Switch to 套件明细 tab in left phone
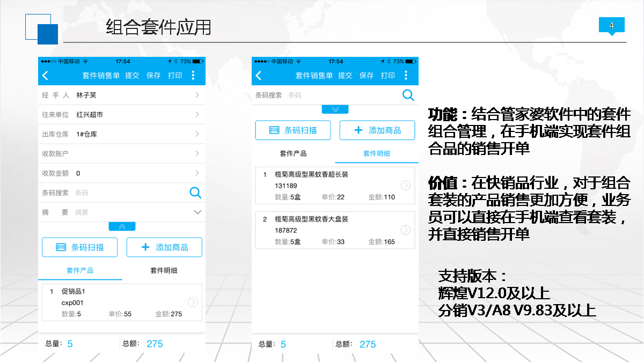 click(x=163, y=271)
